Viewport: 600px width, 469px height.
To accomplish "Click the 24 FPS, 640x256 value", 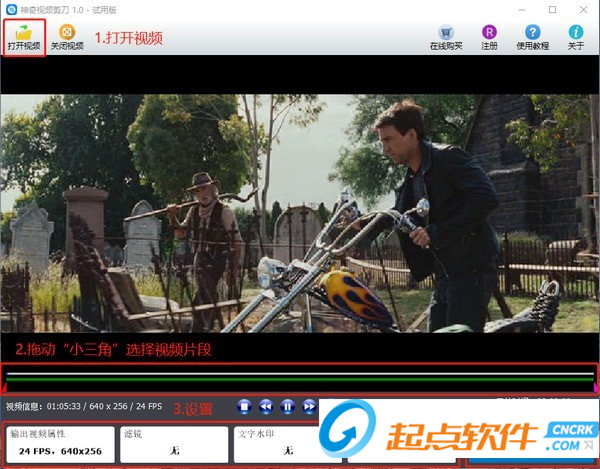I will click(x=60, y=451).
